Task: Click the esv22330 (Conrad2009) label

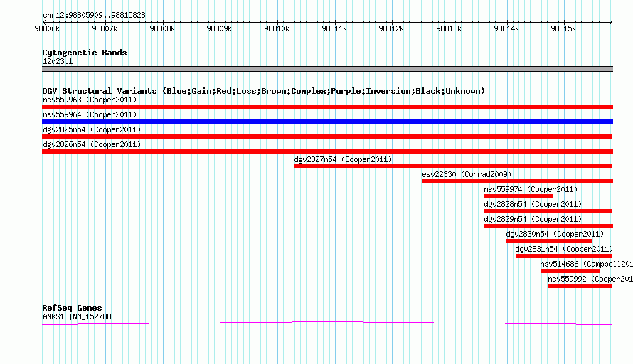Action: pyautogui.click(x=467, y=174)
